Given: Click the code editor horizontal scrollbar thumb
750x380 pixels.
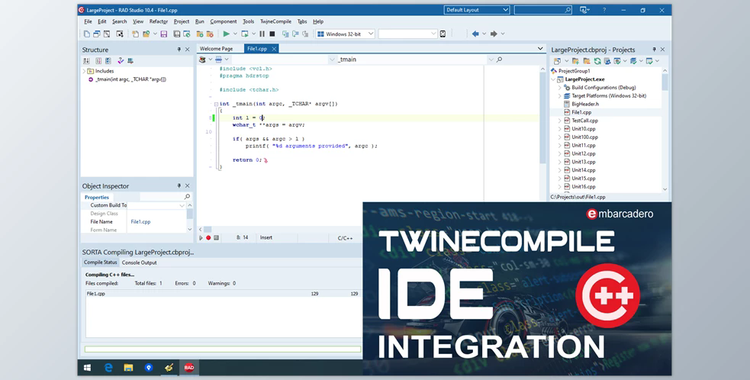Looking at the screenshot, I should (x=208, y=230).
